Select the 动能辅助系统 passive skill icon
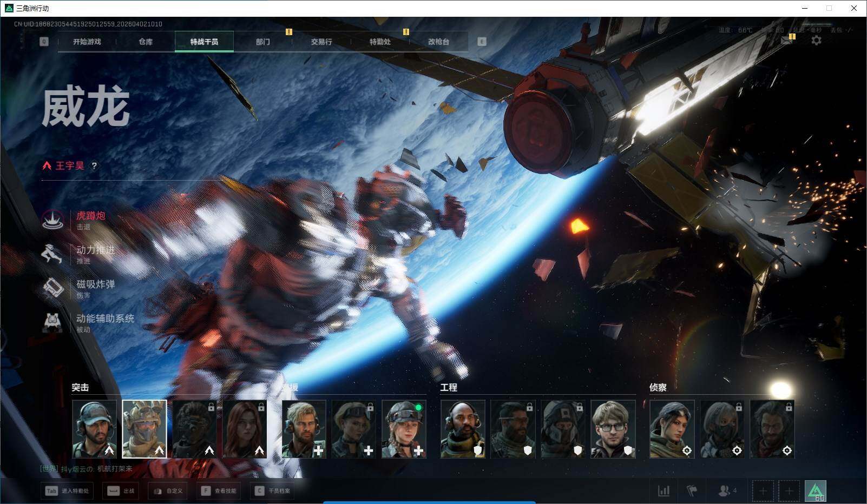This screenshot has height=504, width=867. pyautogui.click(x=52, y=322)
